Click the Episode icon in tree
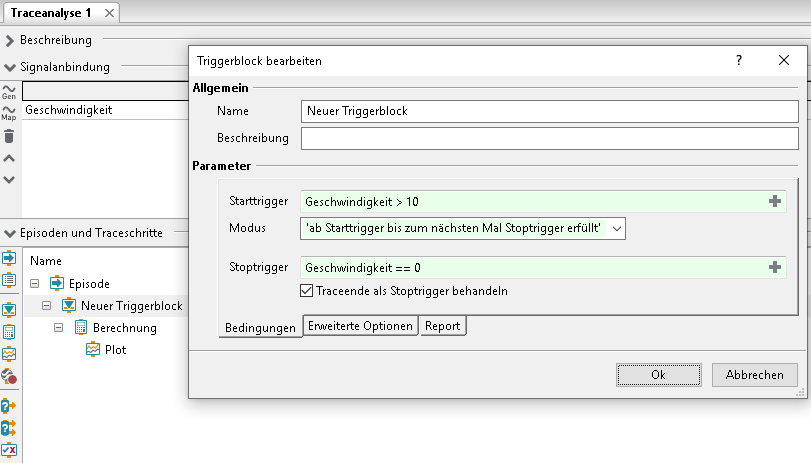 [57, 283]
